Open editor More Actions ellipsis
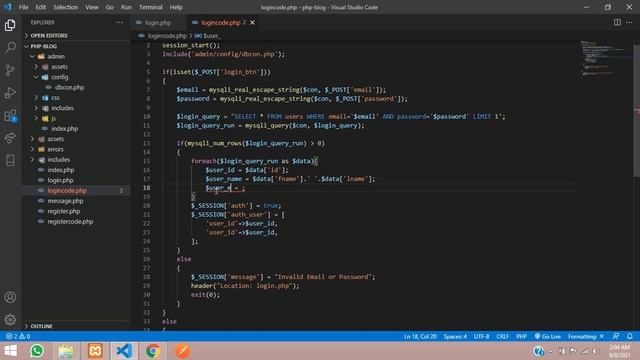 tap(629, 22)
